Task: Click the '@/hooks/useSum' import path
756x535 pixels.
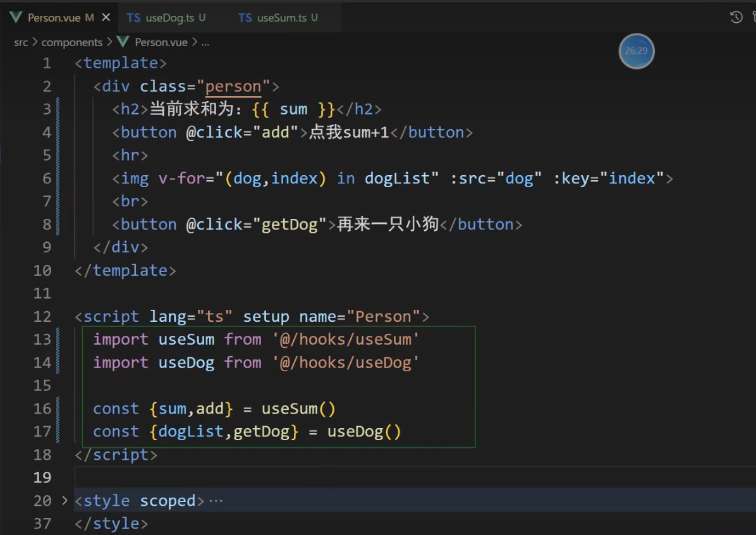Action: tap(345, 340)
